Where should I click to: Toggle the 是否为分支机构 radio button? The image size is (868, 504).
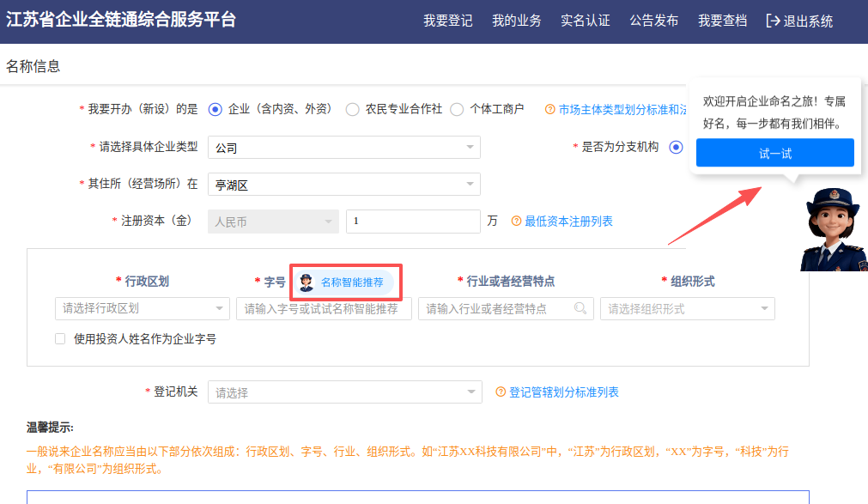click(x=676, y=148)
